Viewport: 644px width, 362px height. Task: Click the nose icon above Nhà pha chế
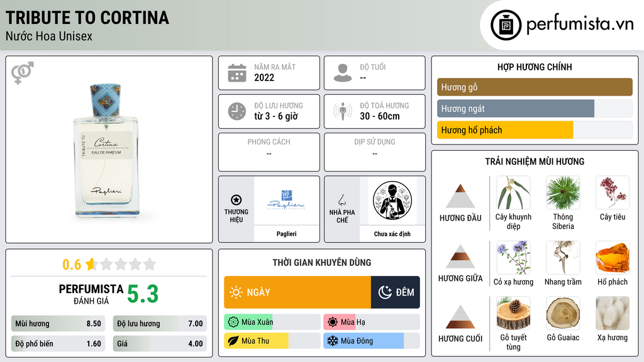coord(341,200)
